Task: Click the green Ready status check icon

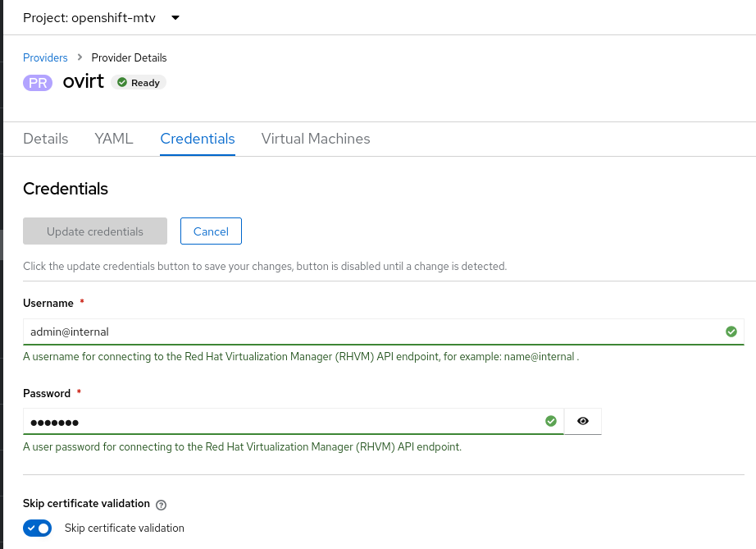Action: (x=122, y=83)
